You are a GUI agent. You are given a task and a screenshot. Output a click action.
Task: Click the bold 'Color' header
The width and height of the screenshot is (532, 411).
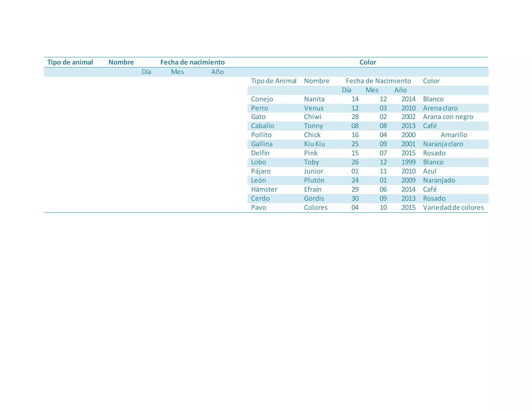point(368,62)
